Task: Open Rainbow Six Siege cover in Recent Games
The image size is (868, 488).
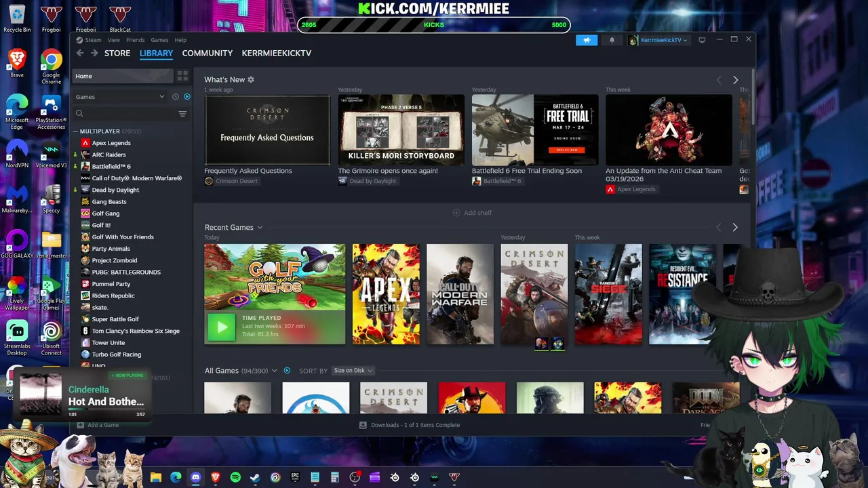Action: (608, 294)
